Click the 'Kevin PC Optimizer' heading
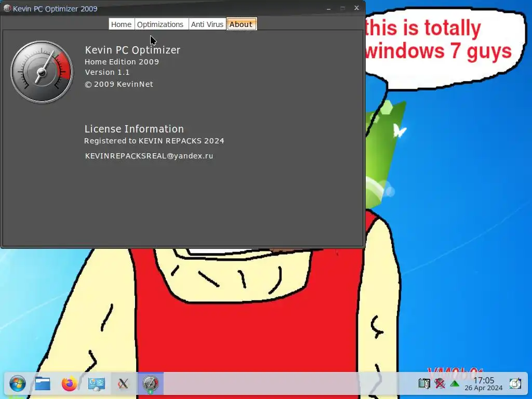 (x=132, y=50)
